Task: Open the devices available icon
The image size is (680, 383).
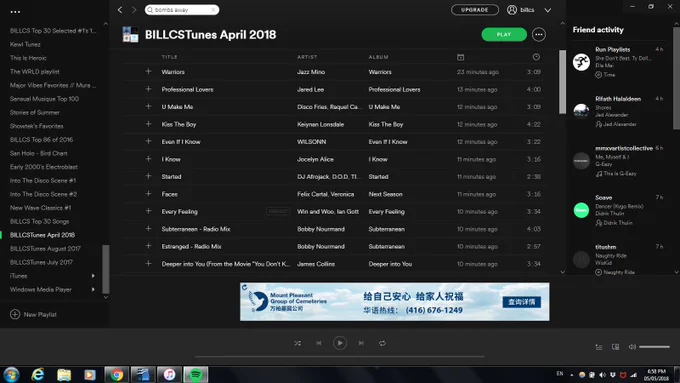Action: click(615, 347)
